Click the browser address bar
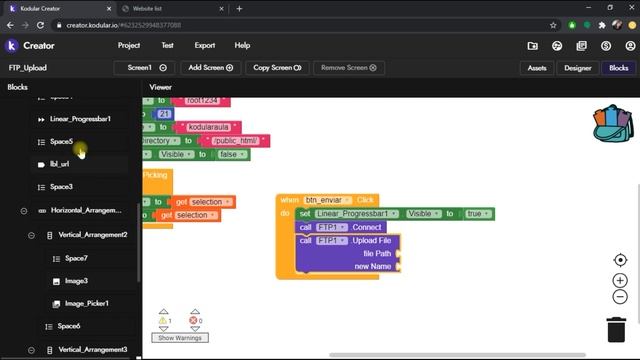 click(302, 25)
